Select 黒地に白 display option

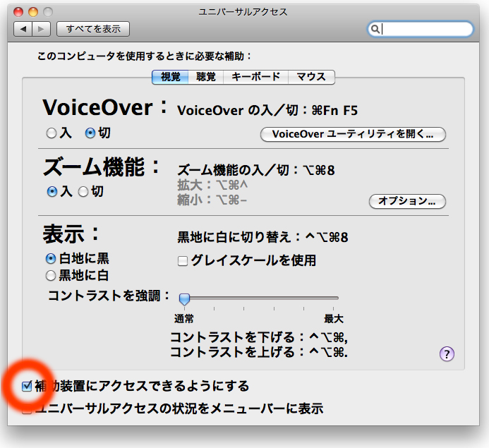coord(51,276)
